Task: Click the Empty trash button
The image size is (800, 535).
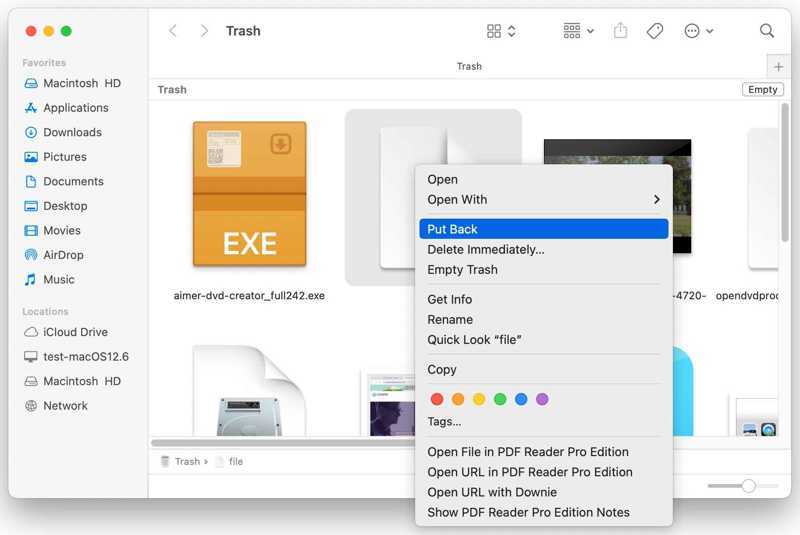Action: click(762, 90)
